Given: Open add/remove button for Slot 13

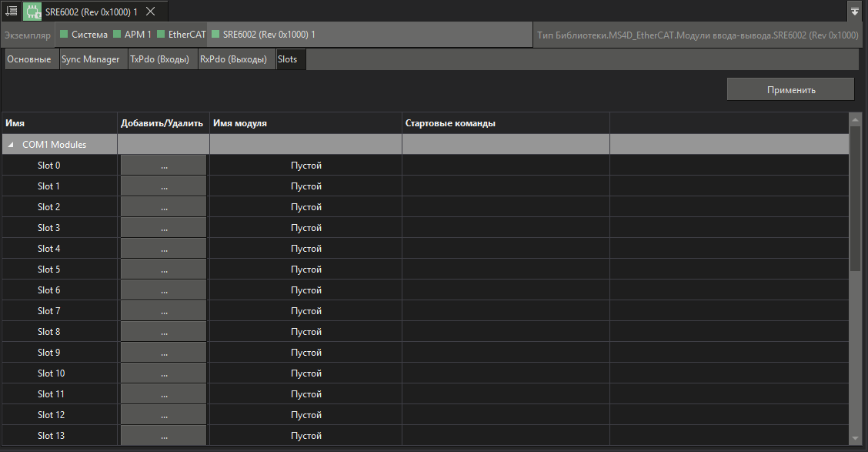Looking at the screenshot, I should coord(164,435).
